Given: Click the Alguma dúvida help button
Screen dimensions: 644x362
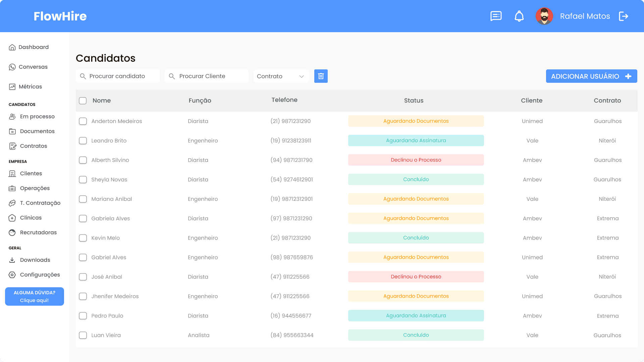Looking at the screenshot, I should [35, 296].
